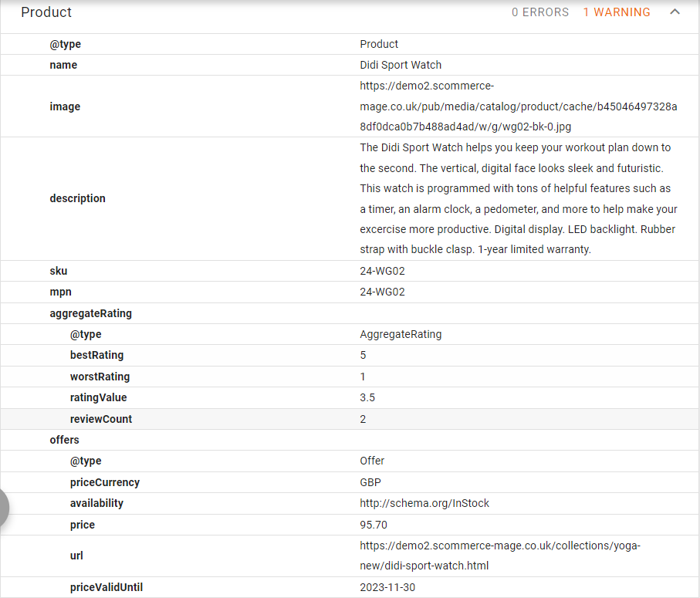Click the AggregateRating type value
The image size is (700, 598).
coord(401,335)
